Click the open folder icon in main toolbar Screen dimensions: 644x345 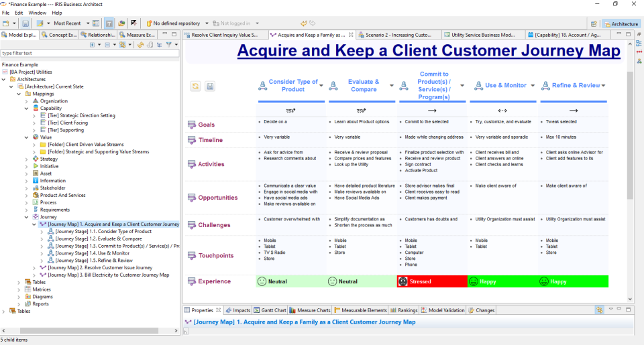point(121,23)
